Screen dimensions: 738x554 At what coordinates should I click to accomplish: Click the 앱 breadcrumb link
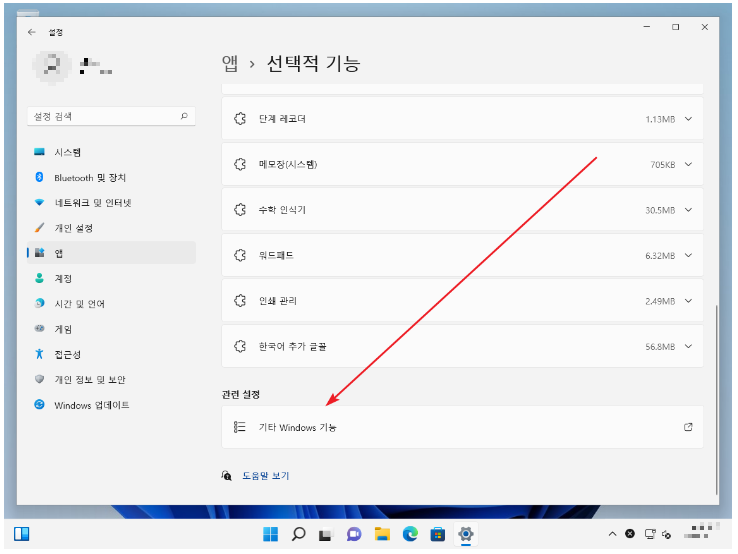[x=230, y=64]
